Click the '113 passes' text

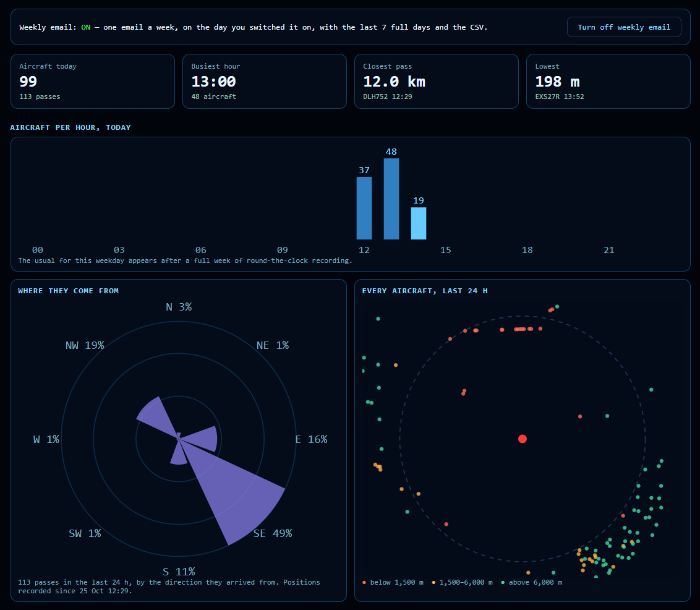[40, 97]
